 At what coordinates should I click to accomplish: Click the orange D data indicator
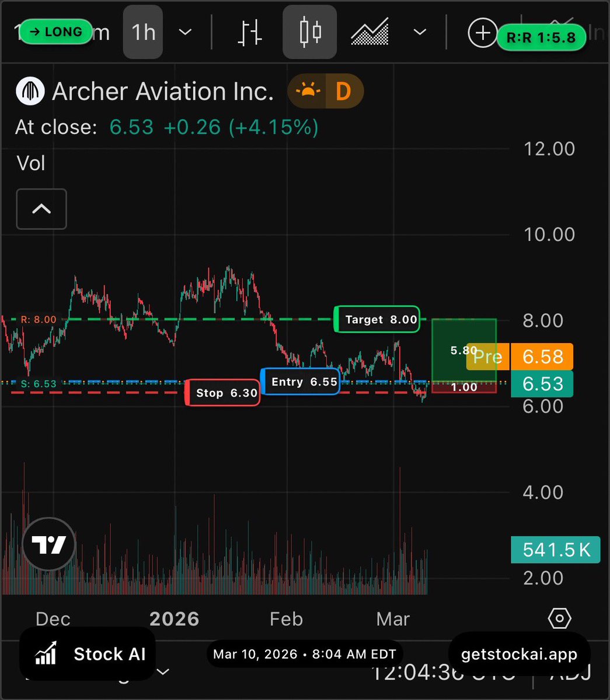(x=344, y=92)
